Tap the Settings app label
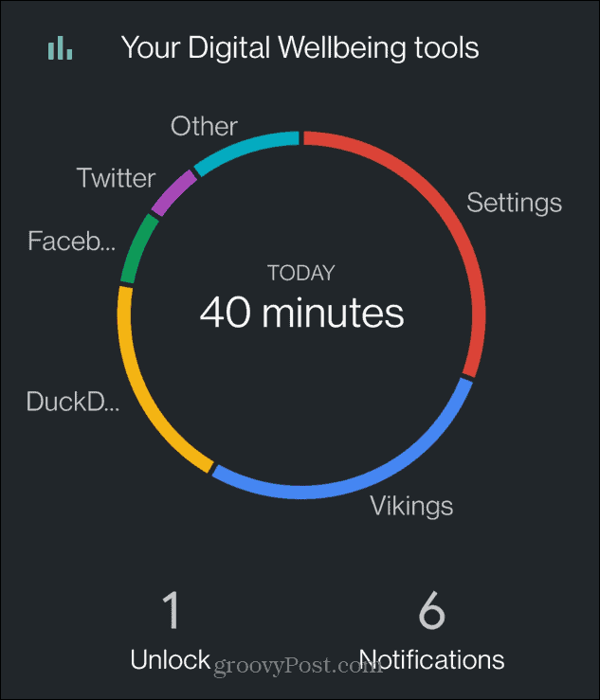Image resolution: width=600 pixels, height=700 pixels. point(515,203)
